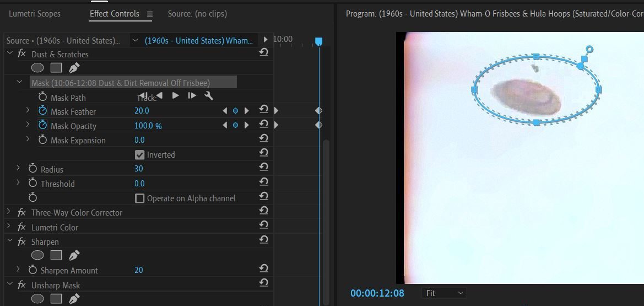Reset Sharpen effect

point(264,240)
